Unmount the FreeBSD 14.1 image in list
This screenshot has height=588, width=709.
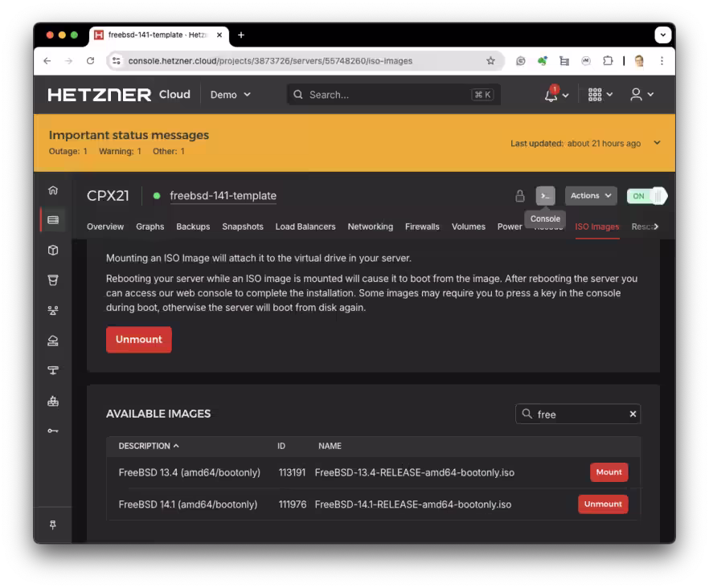(603, 504)
